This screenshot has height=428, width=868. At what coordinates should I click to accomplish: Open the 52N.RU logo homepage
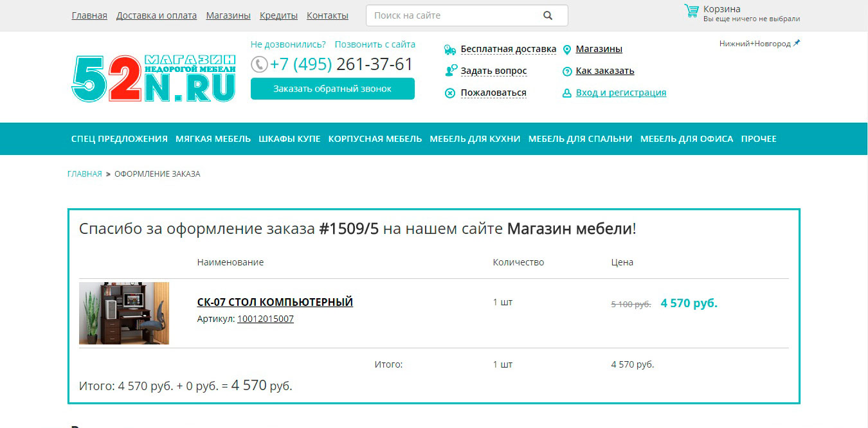pyautogui.click(x=153, y=78)
